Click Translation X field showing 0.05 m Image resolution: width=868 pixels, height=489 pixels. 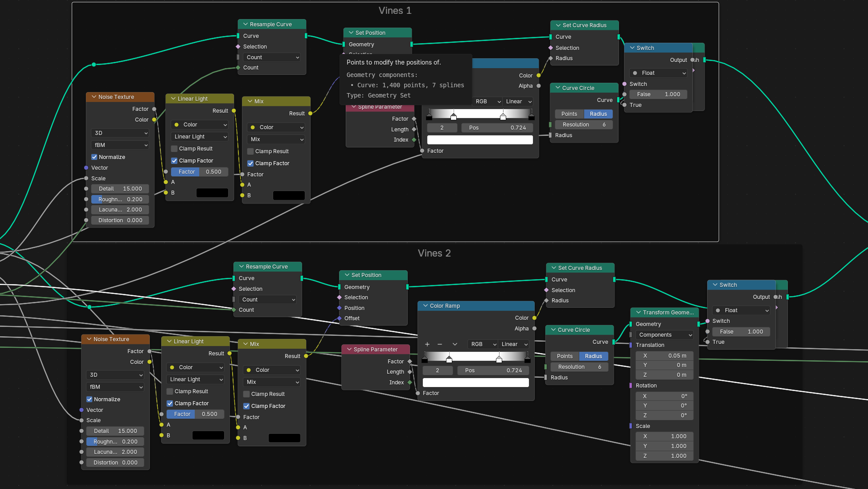[x=664, y=356]
